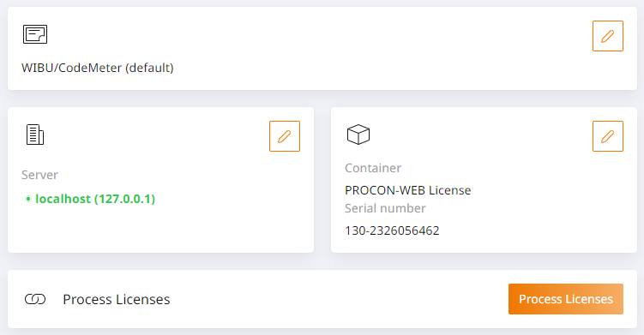Open the server edit pencil button
The width and height of the screenshot is (644, 335).
click(x=284, y=136)
